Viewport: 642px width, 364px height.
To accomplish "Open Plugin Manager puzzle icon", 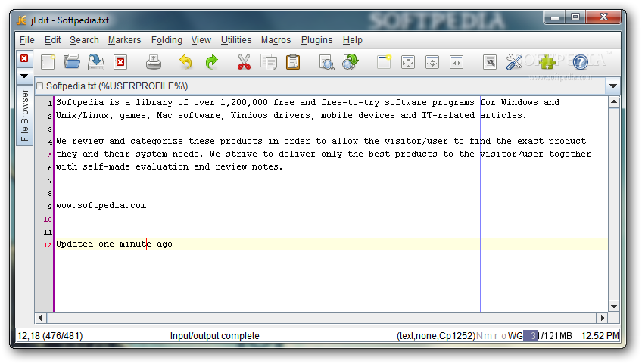I will (547, 62).
